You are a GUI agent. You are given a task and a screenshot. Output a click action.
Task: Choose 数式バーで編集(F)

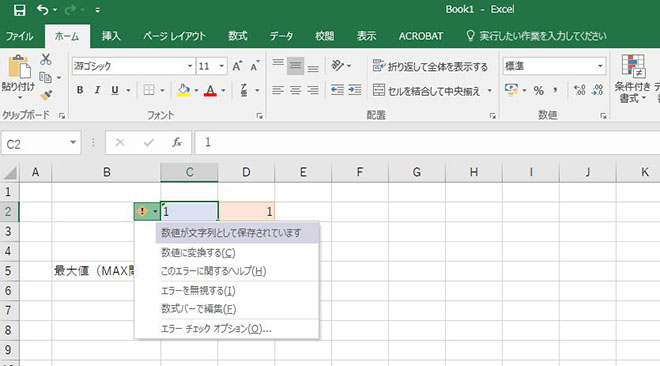(198, 309)
